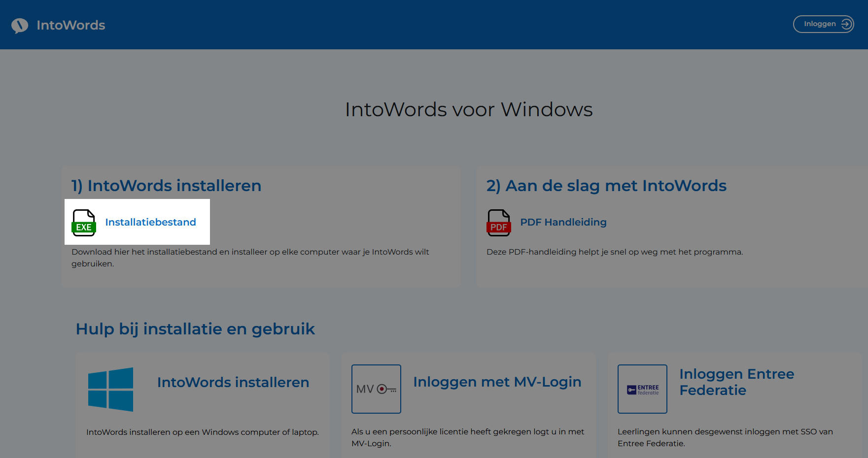Click the arrow icon inside Inloggen button
This screenshot has width=868, height=458.
[x=846, y=24]
